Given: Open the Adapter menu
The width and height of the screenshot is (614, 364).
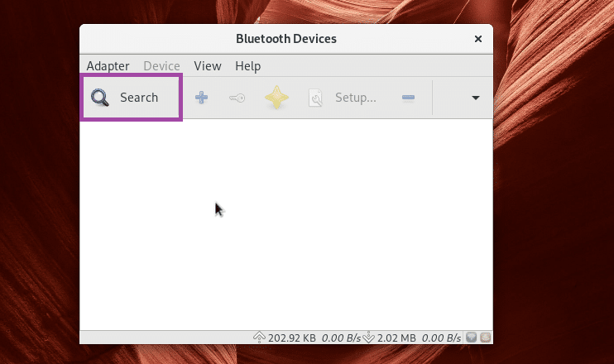Looking at the screenshot, I should click(108, 66).
